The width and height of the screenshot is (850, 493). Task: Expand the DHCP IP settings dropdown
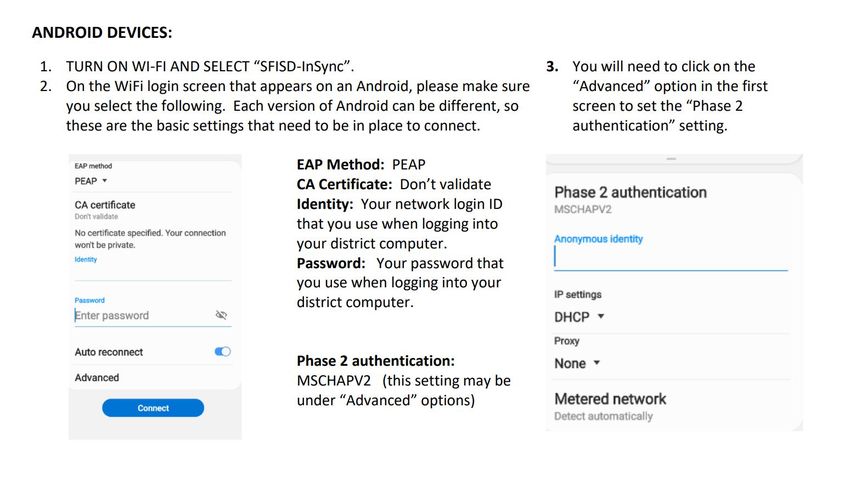[579, 317]
